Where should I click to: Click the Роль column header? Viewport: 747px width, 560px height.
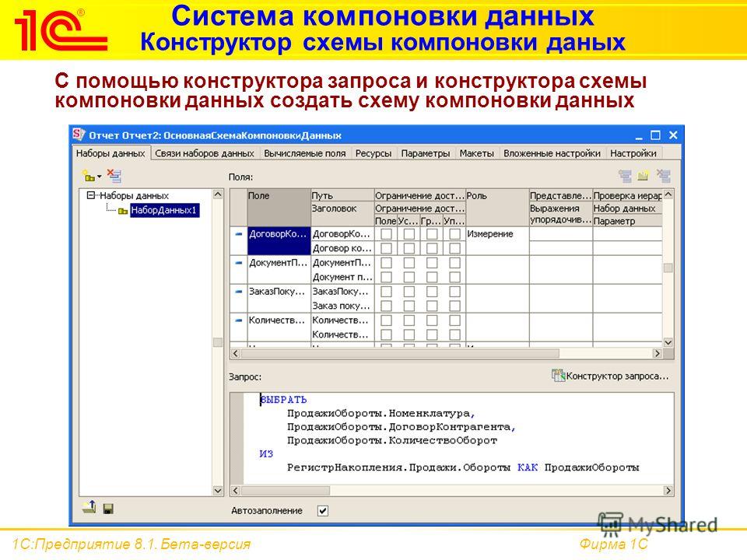497,208
